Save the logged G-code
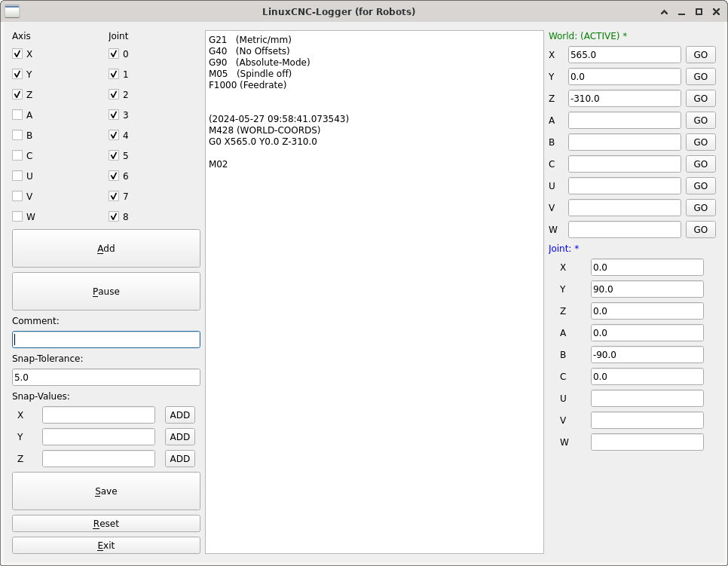The height and width of the screenshot is (566, 728). [x=106, y=491]
